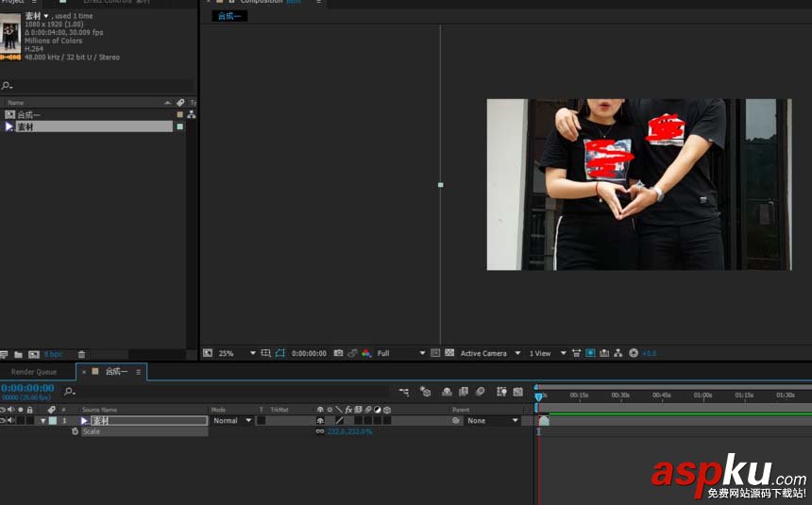Click the 8 bpc color depth setting
The image size is (812, 505).
pos(53,355)
